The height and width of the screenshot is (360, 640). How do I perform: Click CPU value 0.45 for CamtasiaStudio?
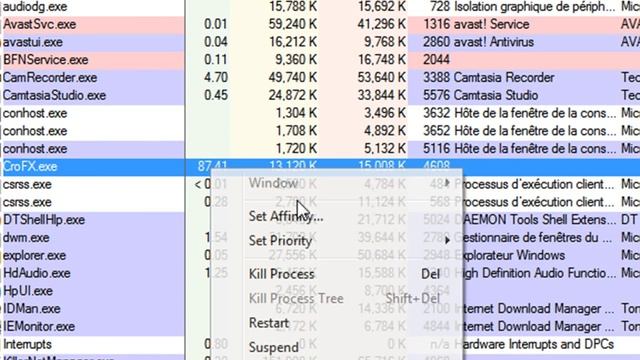[216, 95]
